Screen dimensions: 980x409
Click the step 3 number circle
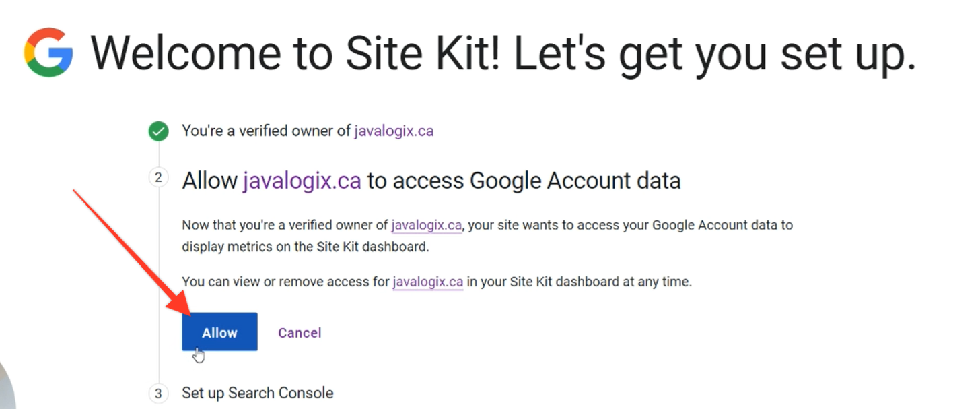pos(158,394)
